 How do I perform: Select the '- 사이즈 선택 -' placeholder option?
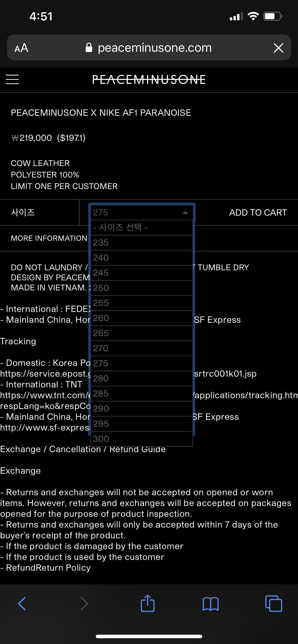pyautogui.click(x=142, y=228)
